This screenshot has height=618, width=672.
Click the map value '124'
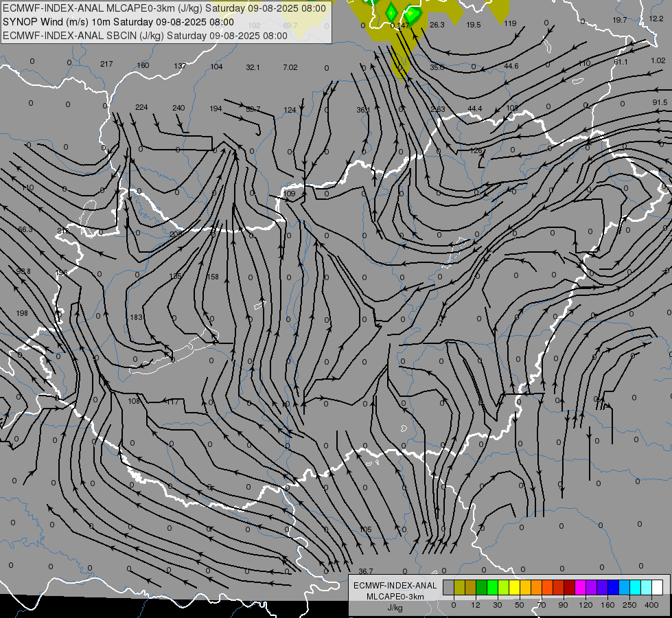(290, 110)
